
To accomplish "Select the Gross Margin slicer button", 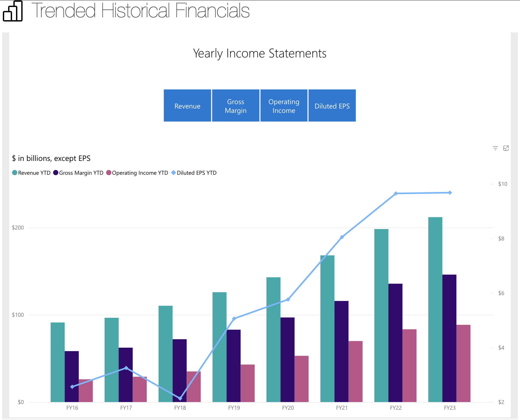I will (235, 106).
